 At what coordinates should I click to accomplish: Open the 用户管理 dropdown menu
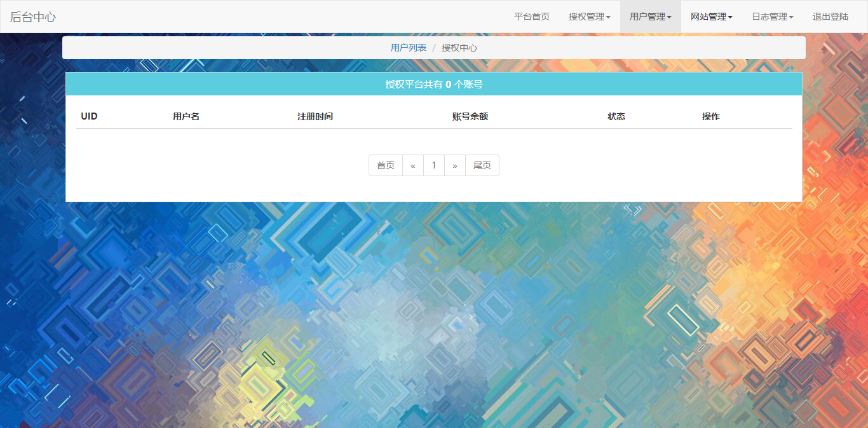pos(650,17)
